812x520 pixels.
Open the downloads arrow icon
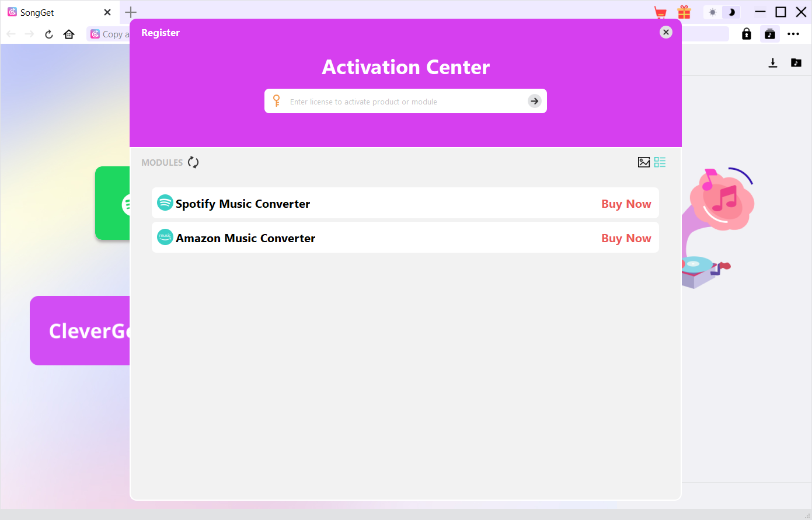coord(773,63)
